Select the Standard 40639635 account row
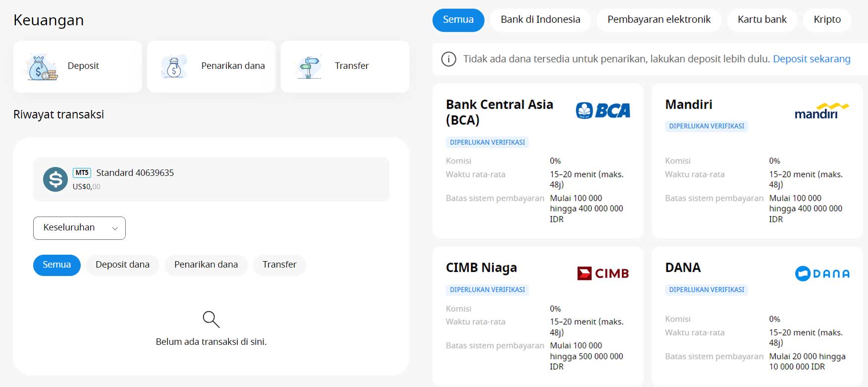The width and height of the screenshot is (868, 387). pyautogui.click(x=211, y=179)
